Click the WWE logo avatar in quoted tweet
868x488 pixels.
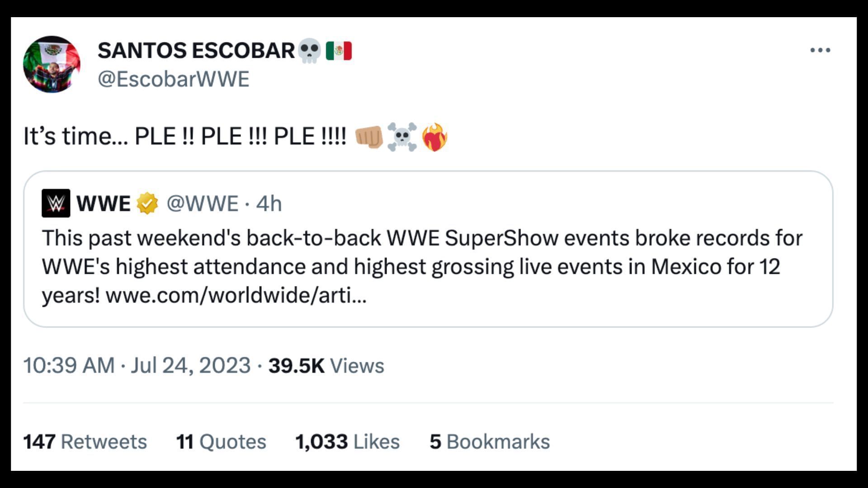[x=56, y=203]
